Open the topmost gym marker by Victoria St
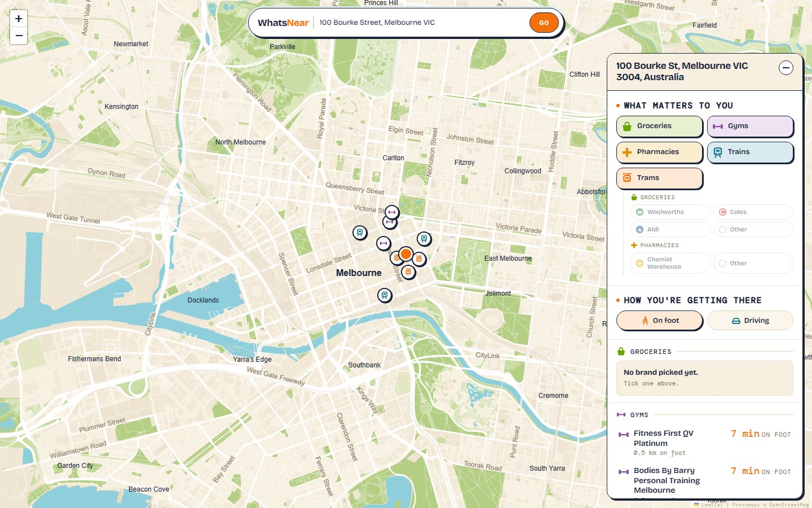The width and height of the screenshot is (812, 508). (x=392, y=212)
